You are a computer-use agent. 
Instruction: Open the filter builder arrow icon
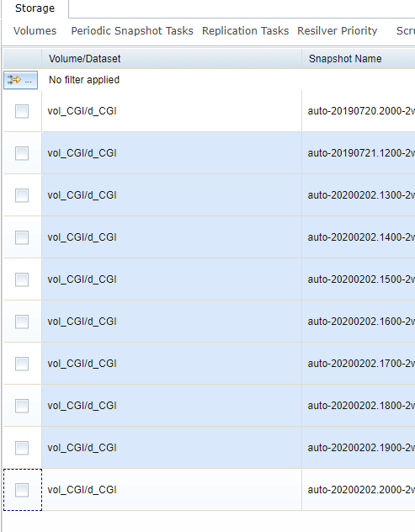(x=20, y=80)
